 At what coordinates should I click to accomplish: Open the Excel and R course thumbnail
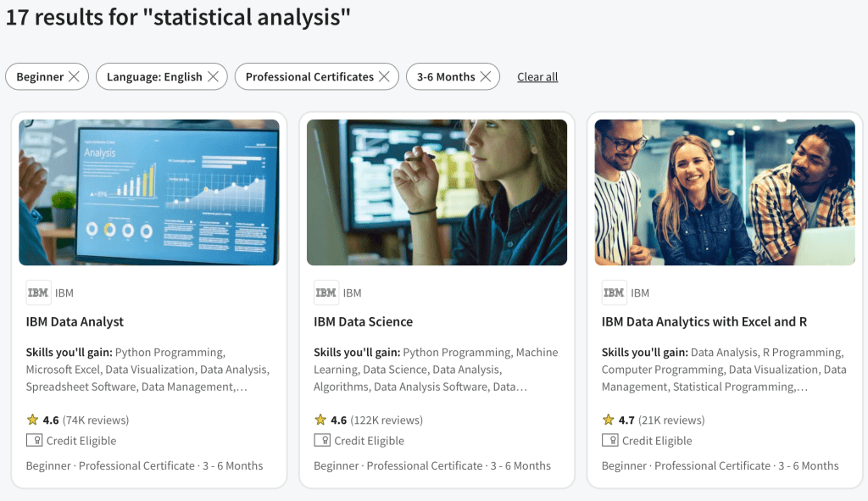(725, 192)
